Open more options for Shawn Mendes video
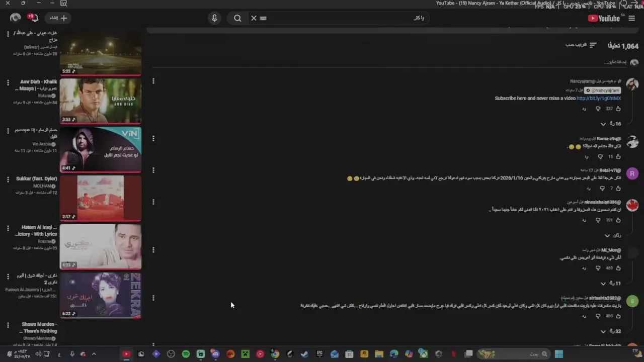The width and height of the screenshot is (644, 362). (x=8, y=325)
